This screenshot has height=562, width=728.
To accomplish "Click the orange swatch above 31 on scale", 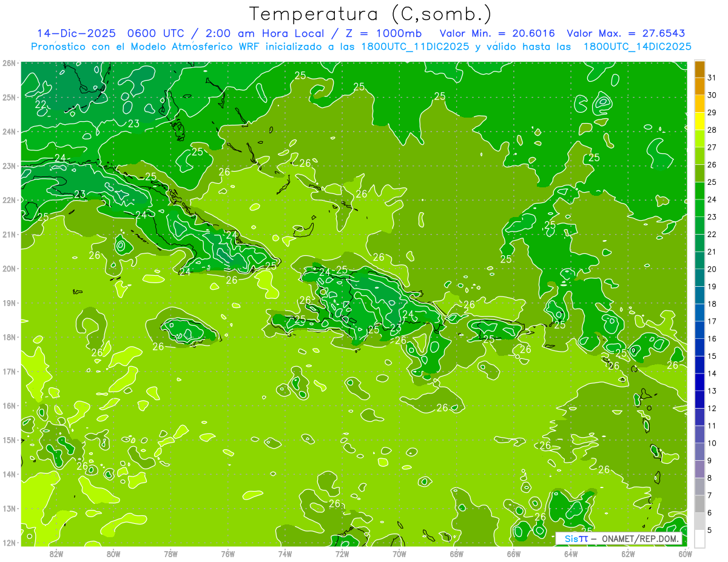I will [x=699, y=69].
